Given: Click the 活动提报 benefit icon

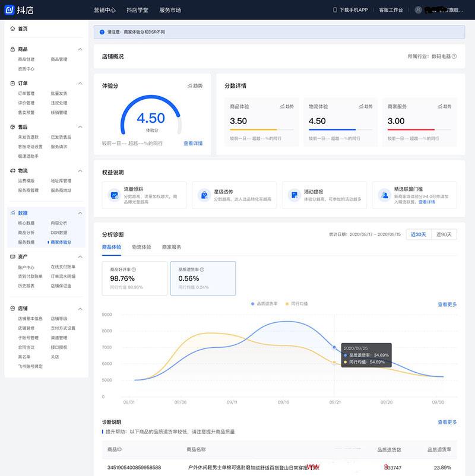Looking at the screenshot, I should click(x=294, y=195).
